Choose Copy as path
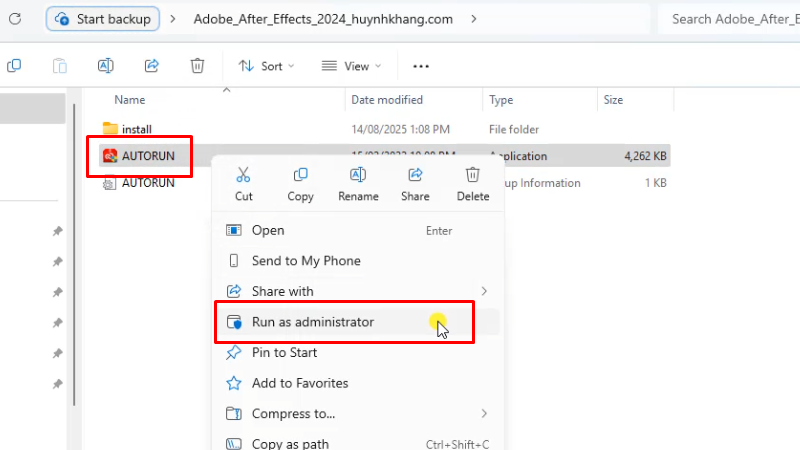Viewport: 800px width, 450px height. (x=358, y=443)
